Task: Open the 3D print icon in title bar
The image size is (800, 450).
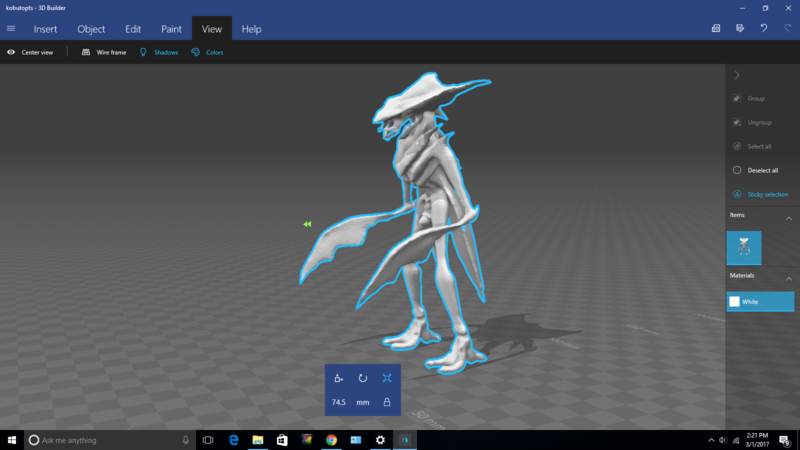Action: (716, 28)
